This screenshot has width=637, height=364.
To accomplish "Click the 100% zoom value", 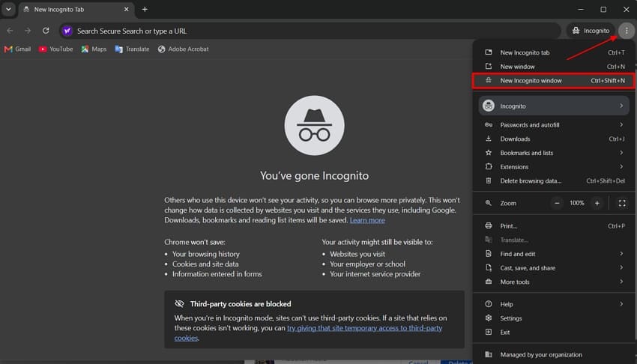I will click(x=577, y=203).
